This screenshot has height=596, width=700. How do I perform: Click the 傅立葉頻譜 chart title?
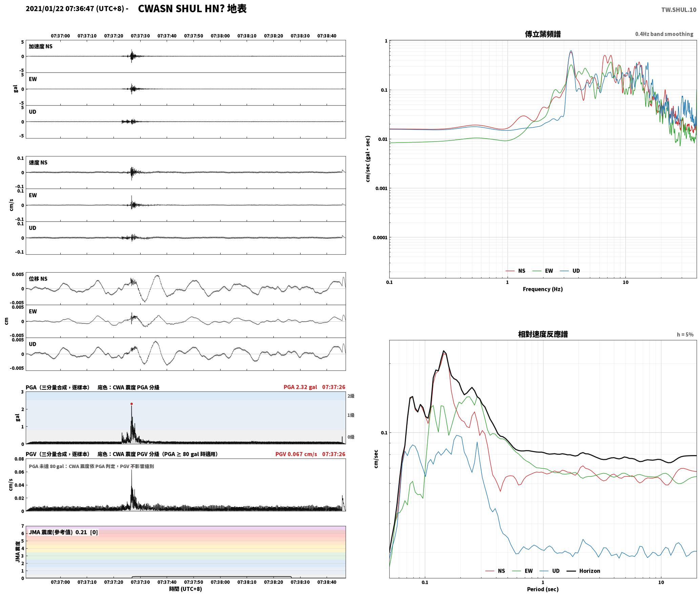pos(542,34)
